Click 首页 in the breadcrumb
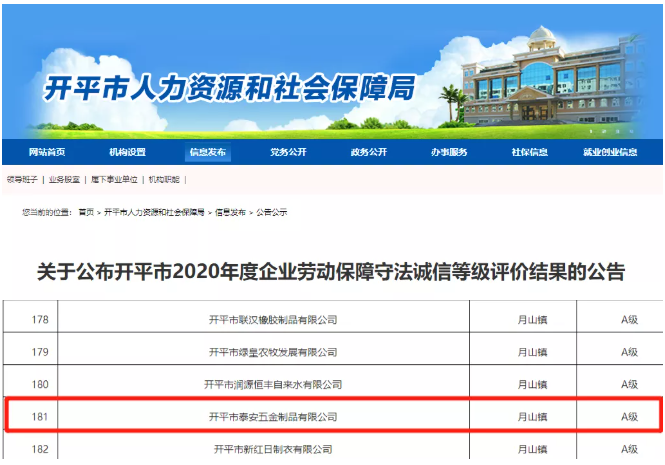The height and width of the screenshot is (465, 665). tap(86, 213)
